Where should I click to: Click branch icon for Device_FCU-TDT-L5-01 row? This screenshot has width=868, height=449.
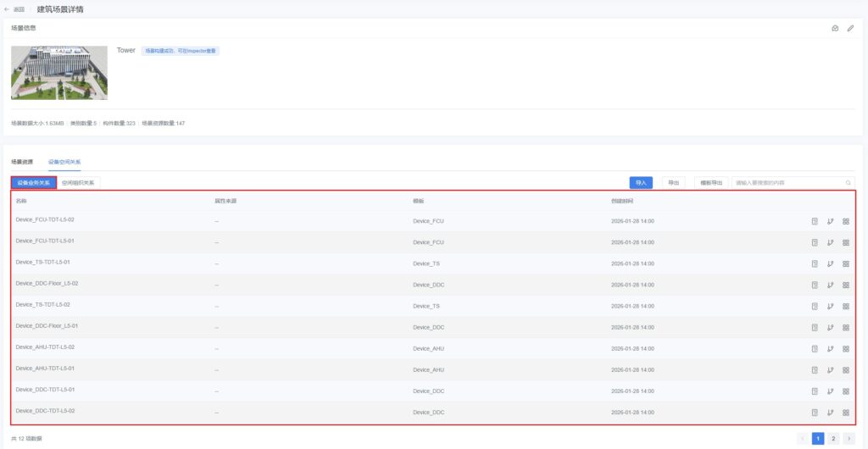(x=831, y=243)
